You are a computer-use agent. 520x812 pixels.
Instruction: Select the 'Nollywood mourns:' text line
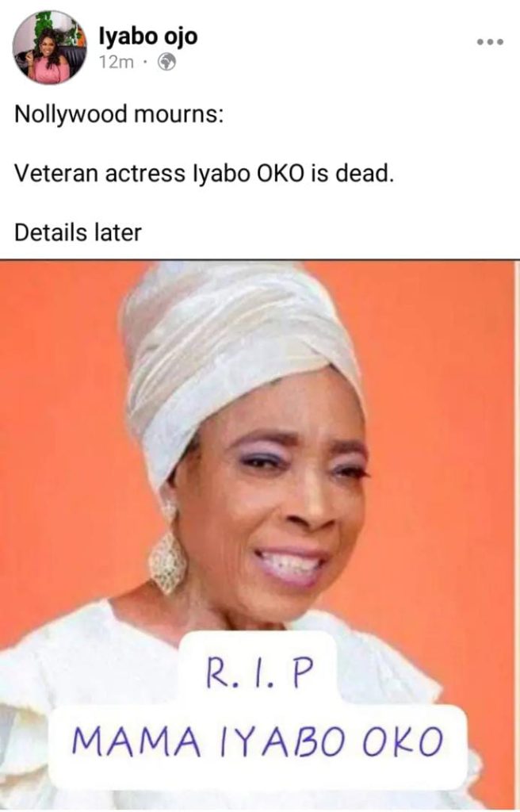click(119, 113)
